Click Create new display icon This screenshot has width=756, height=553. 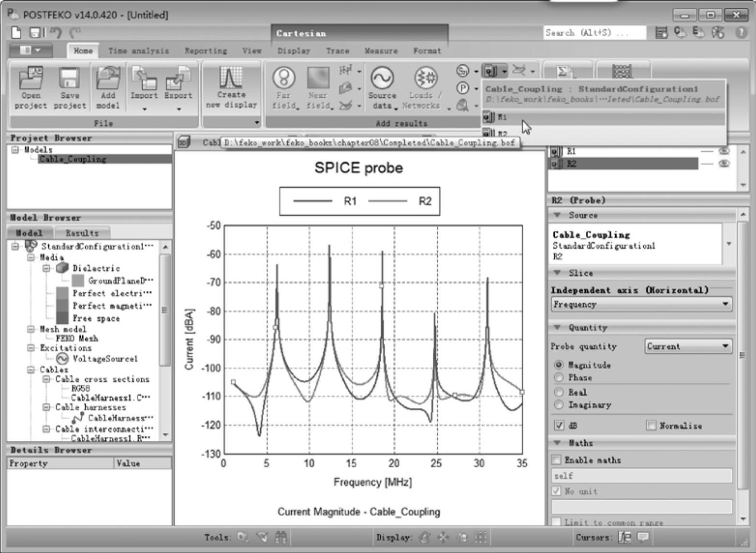coord(231,88)
